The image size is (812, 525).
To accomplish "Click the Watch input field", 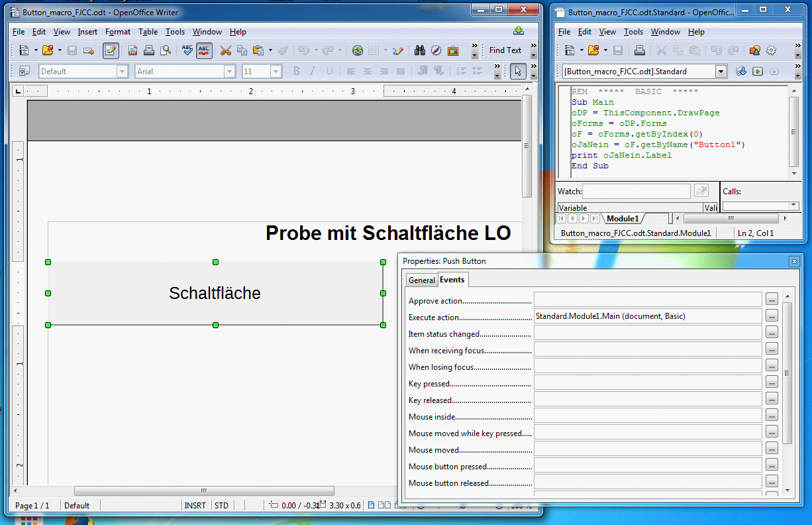I will click(636, 192).
